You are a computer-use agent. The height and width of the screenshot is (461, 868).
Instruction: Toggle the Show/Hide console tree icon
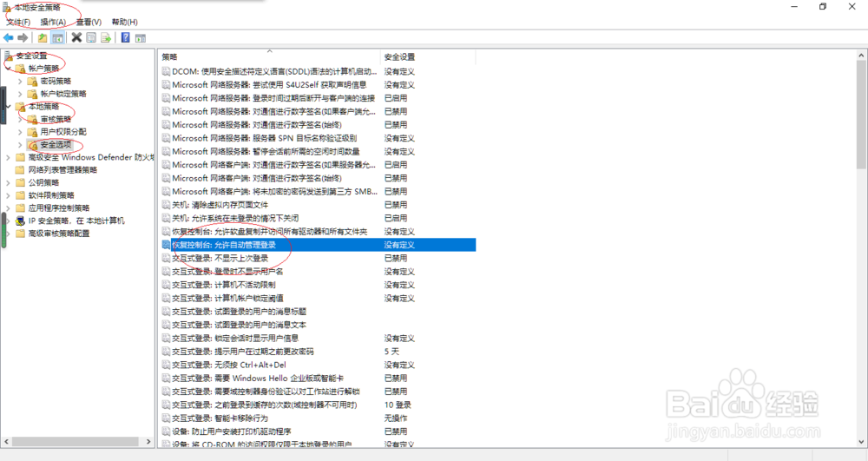pyautogui.click(x=57, y=37)
